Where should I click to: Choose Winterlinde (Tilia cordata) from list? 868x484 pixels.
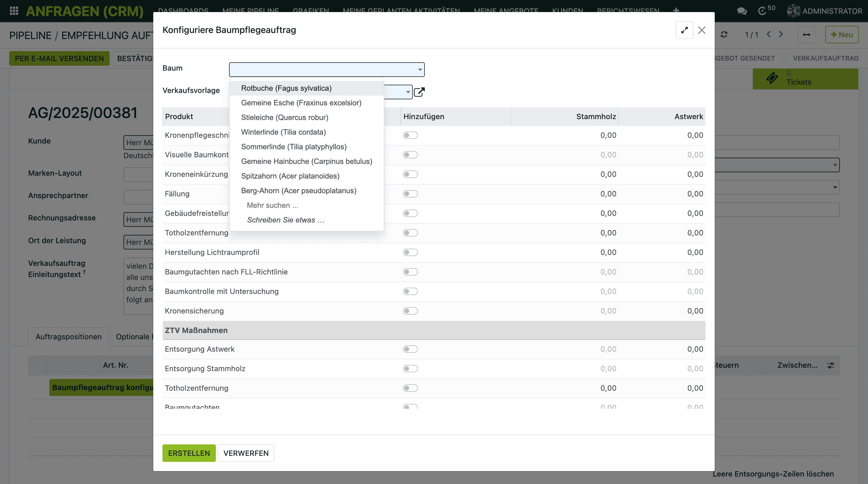(283, 132)
